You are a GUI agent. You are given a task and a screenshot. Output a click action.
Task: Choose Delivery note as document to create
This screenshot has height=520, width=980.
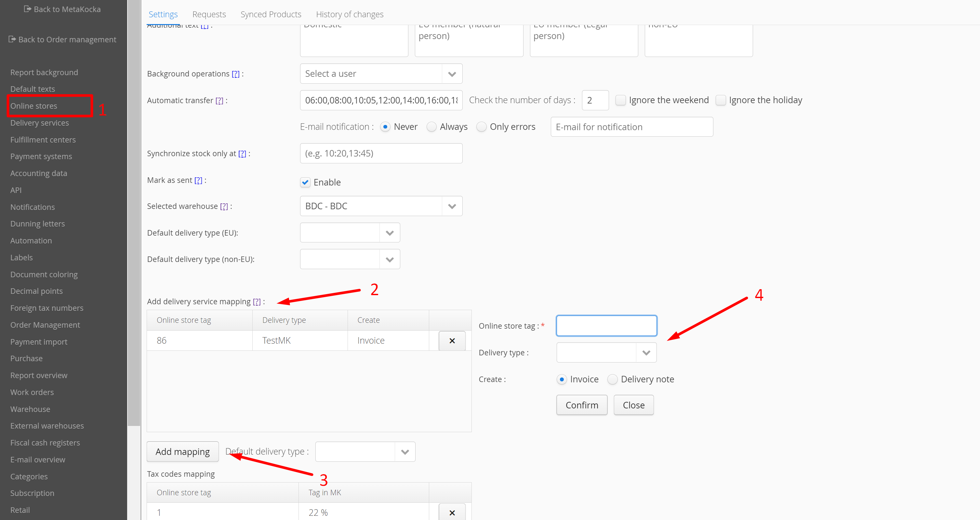pyautogui.click(x=612, y=379)
